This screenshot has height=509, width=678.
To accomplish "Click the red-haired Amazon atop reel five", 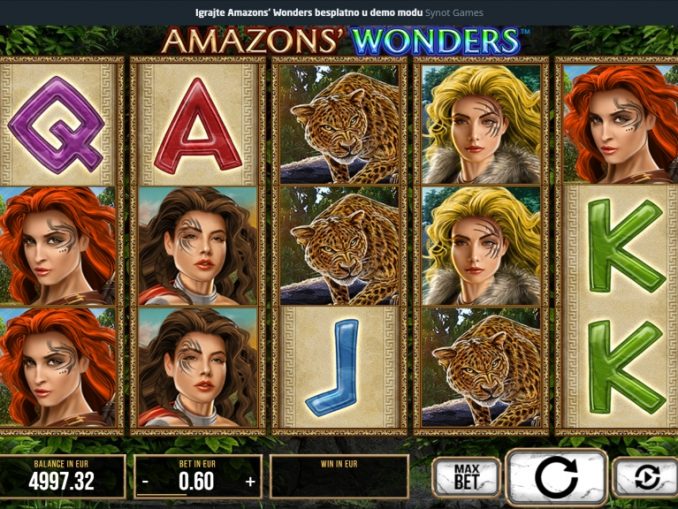I will point(622,125).
